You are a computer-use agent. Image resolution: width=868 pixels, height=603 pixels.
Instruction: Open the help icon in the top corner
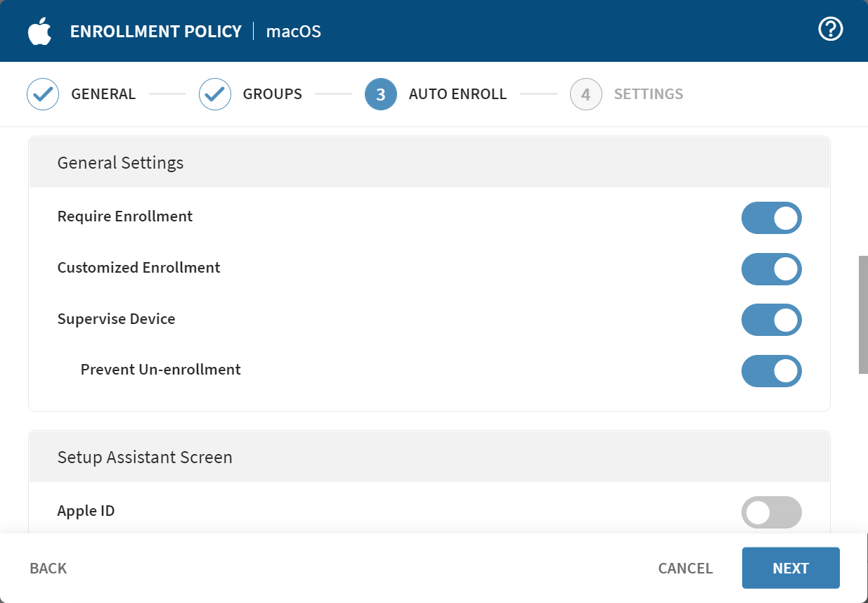click(x=830, y=29)
